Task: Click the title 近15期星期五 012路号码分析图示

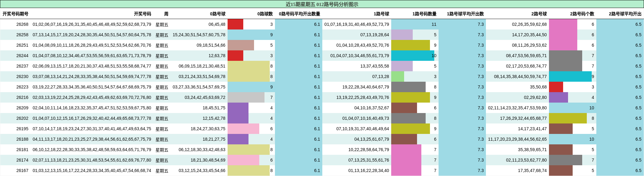Action: [322, 4]
